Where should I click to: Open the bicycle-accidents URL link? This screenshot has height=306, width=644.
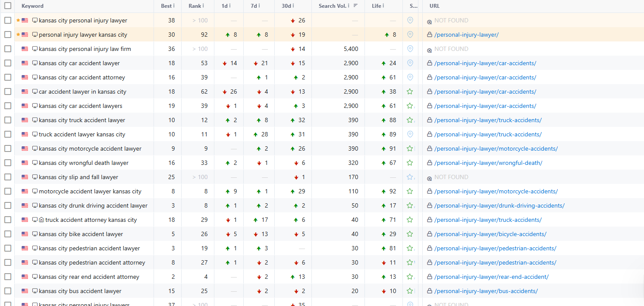tap(490, 234)
